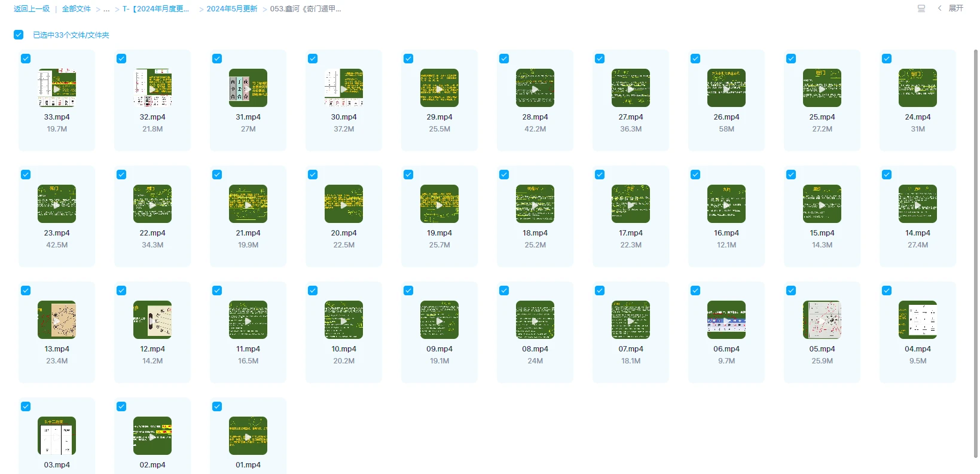Click the 07.mp4 file name
The height and width of the screenshot is (474, 980).
[631, 349]
